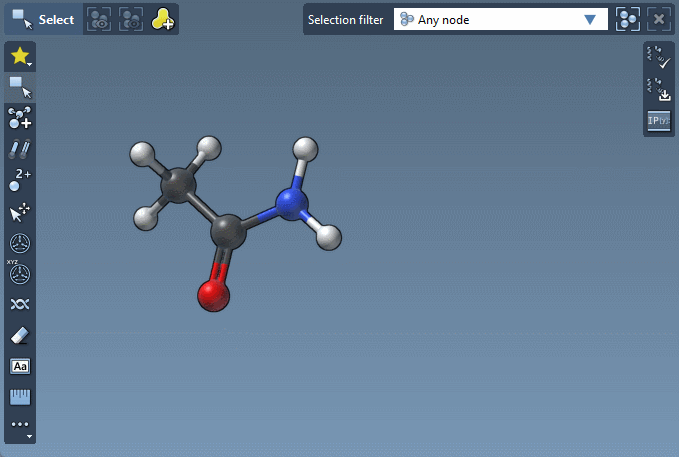Click the yellow add molecule icon
Viewport: 679px width, 457px height.
162,19
